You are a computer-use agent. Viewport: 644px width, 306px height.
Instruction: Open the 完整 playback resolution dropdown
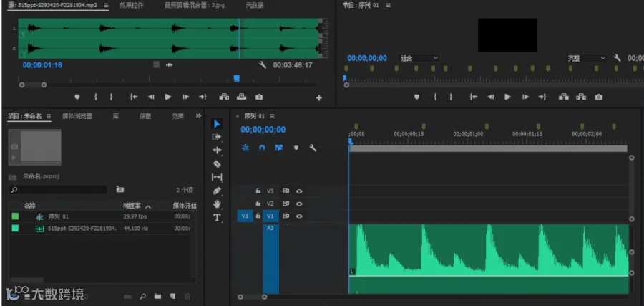tap(586, 58)
